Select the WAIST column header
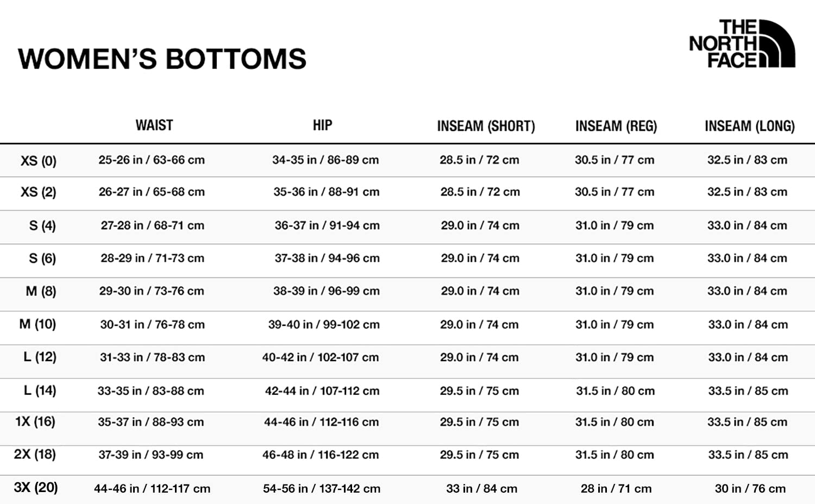Viewport: 815px width, 504px height. click(x=154, y=125)
